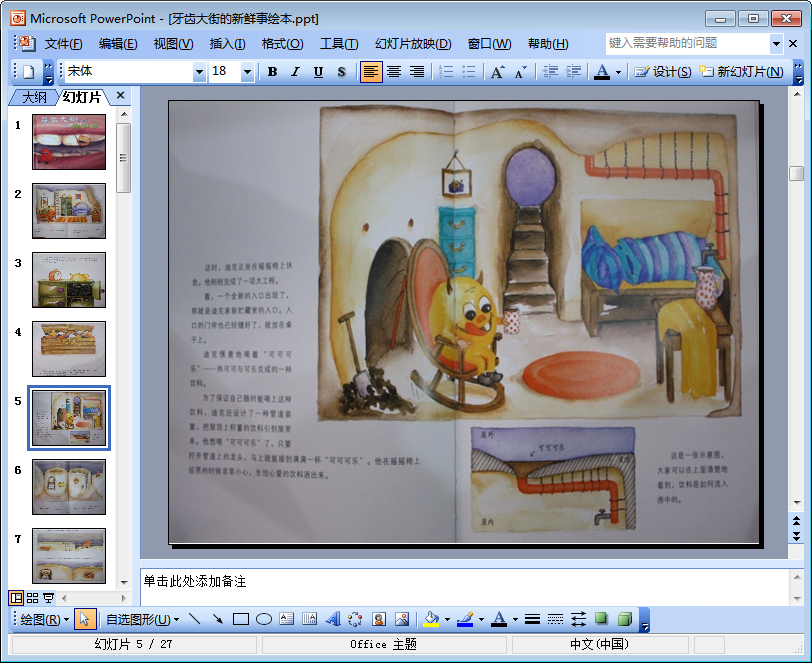Open font color dropdown arrow in toolbar
Viewport: 812px width, 663px height.
click(618, 72)
